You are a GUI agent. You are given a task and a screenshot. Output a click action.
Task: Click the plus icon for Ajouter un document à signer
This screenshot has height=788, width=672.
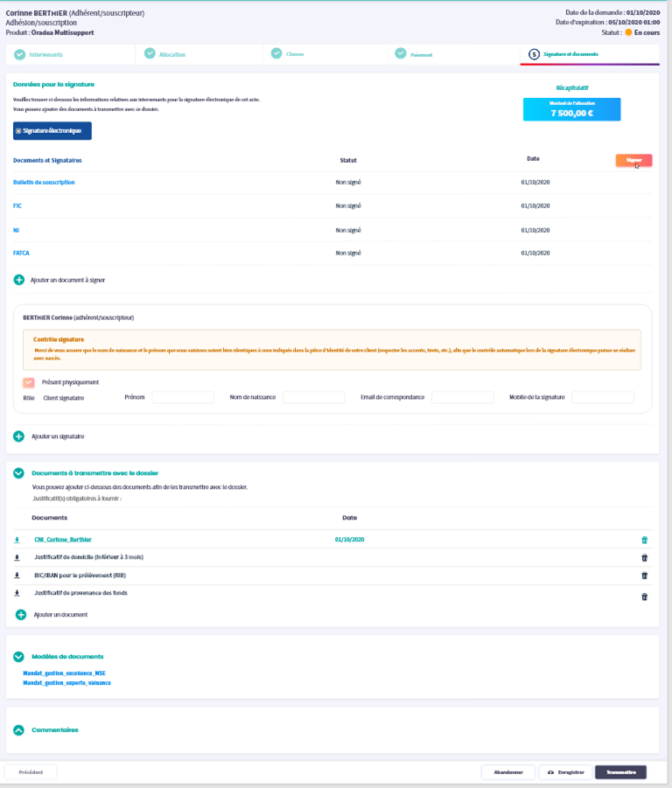[19, 279]
